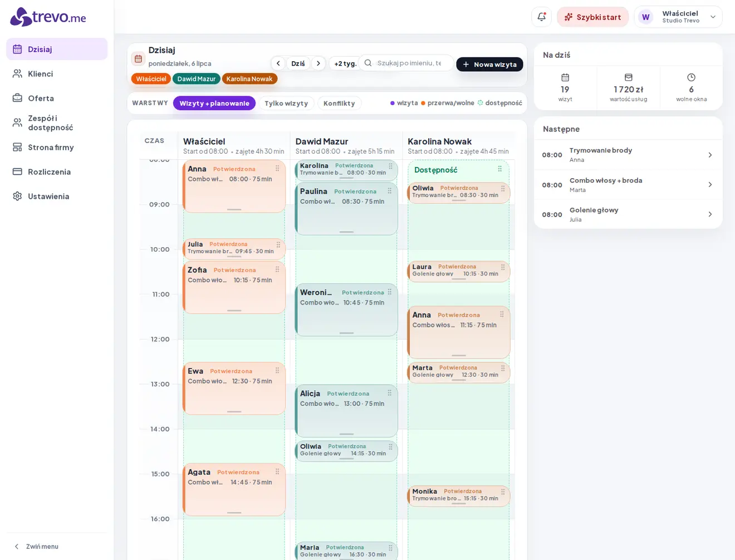The width and height of the screenshot is (735, 560).
Task: Click the grip icon on Paulina's 08:30 visit
Action: tap(390, 191)
